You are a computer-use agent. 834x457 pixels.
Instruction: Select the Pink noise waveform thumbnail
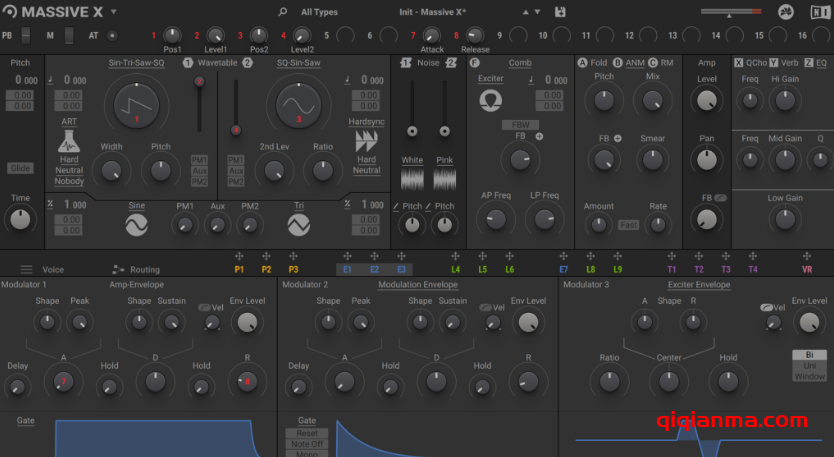pos(445,179)
